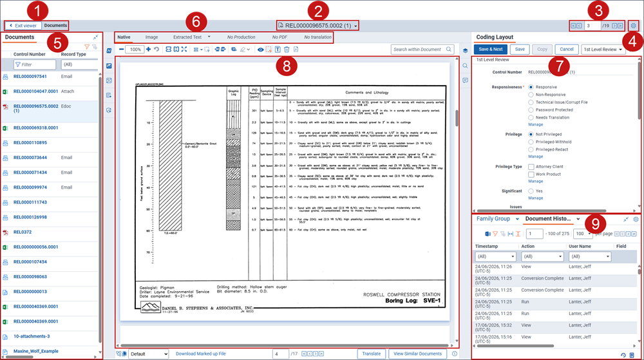The width and height of the screenshot is (644, 360).
Task: Open the search magnifier sidebar icon
Action: click(x=465, y=66)
